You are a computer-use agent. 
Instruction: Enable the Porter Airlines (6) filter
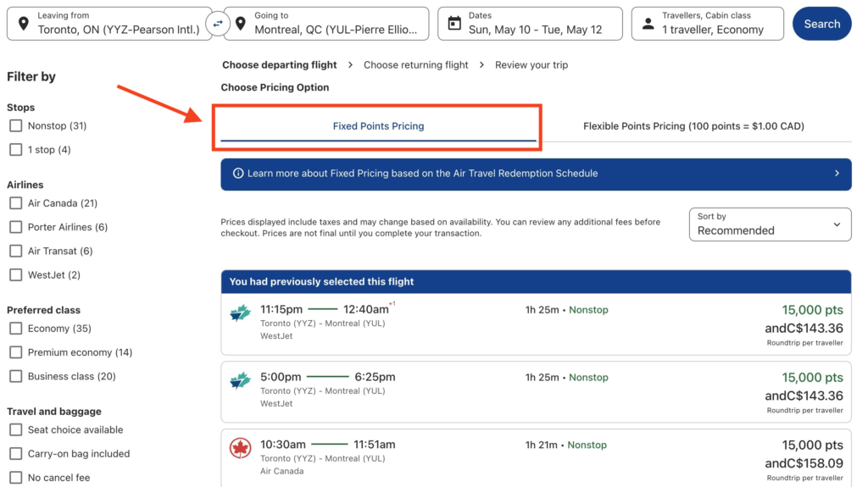click(x=16, y=227)
